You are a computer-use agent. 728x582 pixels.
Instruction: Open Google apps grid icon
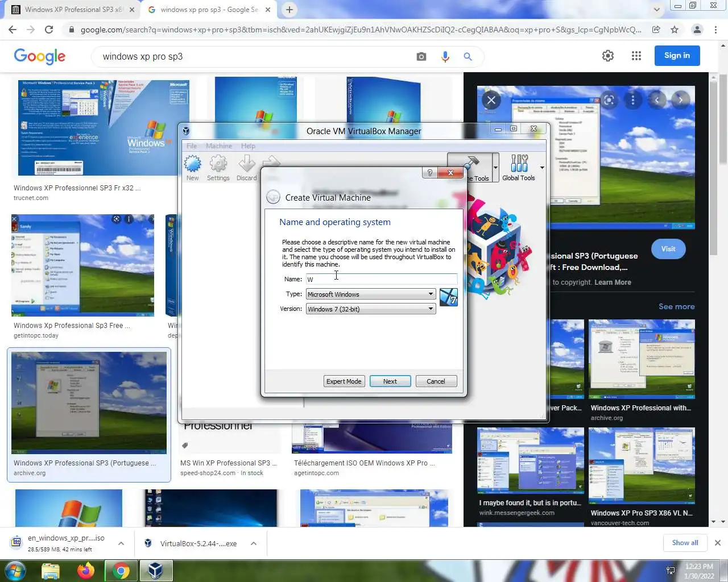point(636,56)
